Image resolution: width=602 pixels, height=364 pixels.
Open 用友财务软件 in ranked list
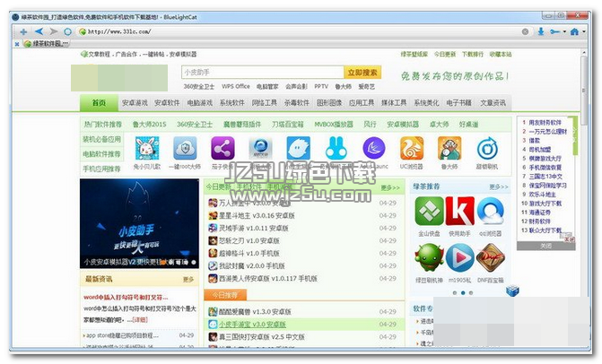click(545, 122)
